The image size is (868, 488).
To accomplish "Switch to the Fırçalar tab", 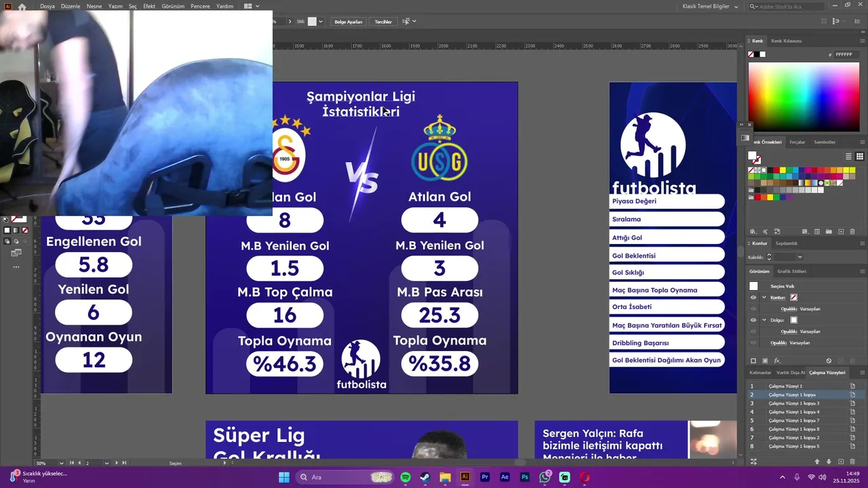I will pos(797,142).
